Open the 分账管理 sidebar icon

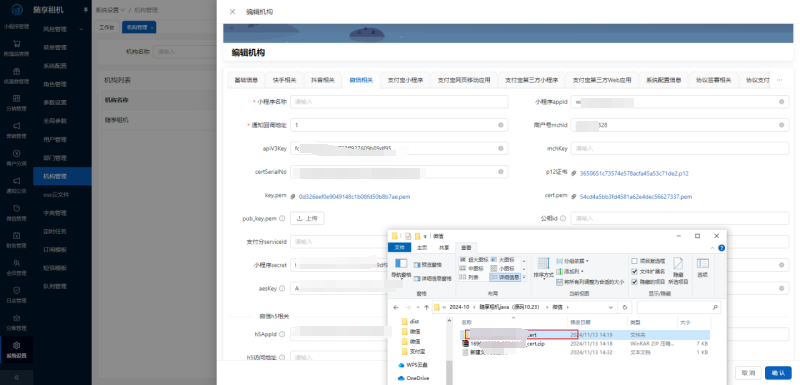[x=16, y=318]
